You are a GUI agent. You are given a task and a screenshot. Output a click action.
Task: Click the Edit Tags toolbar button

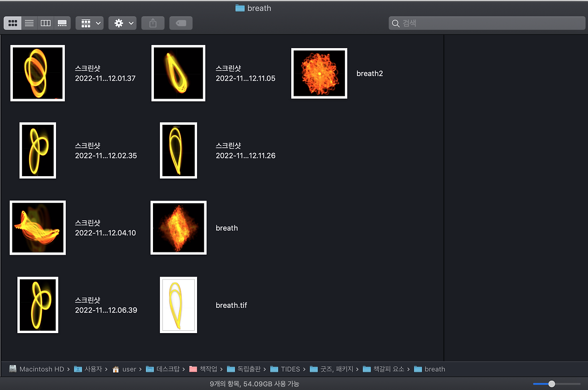(181, 23)
